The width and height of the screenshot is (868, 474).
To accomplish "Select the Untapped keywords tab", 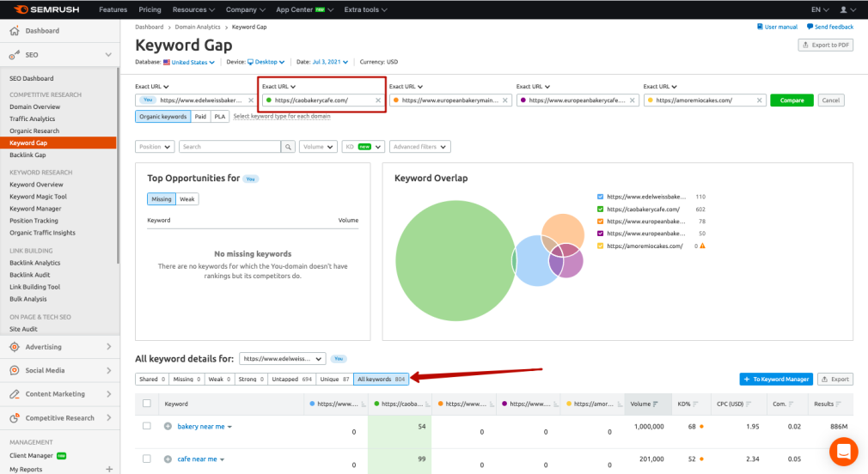I will [x=292, y=379].
